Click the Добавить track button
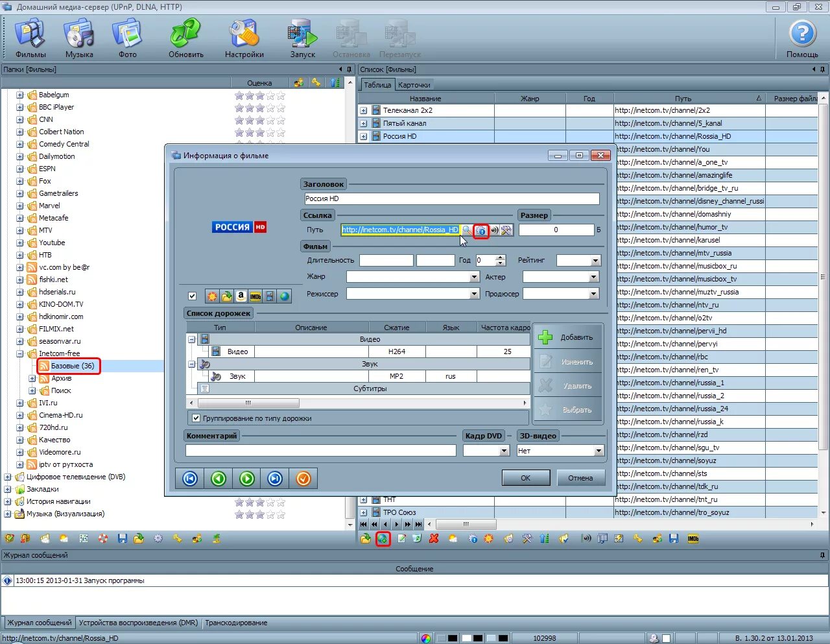Viewport: 830px width, 644px height. pyautogui.click(x=568, y=337)
